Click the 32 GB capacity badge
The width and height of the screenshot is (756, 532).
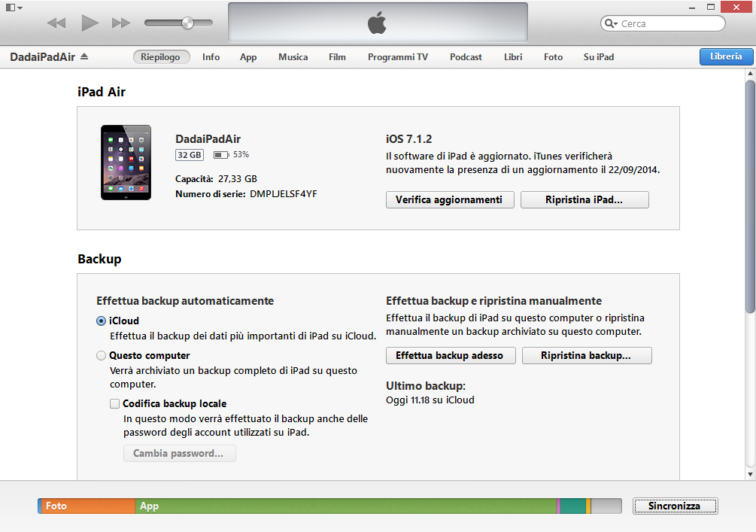[x=190, y=155]
